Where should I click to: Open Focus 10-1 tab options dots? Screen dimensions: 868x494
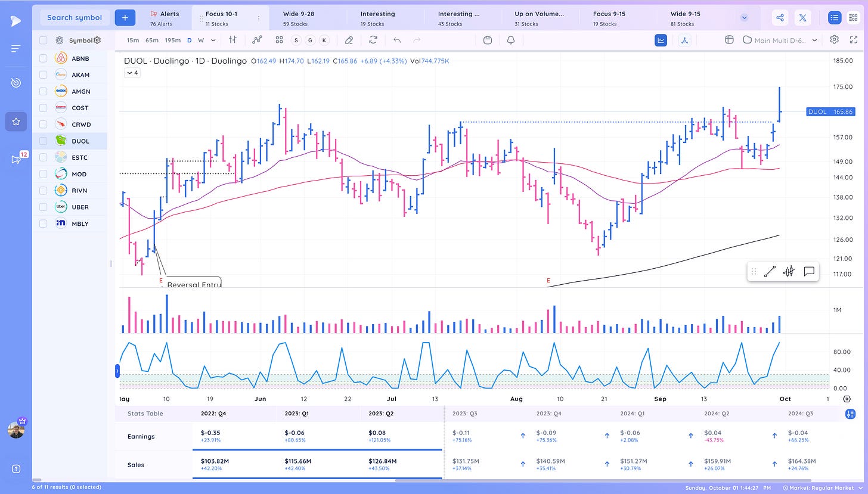(x=258, y=18)
